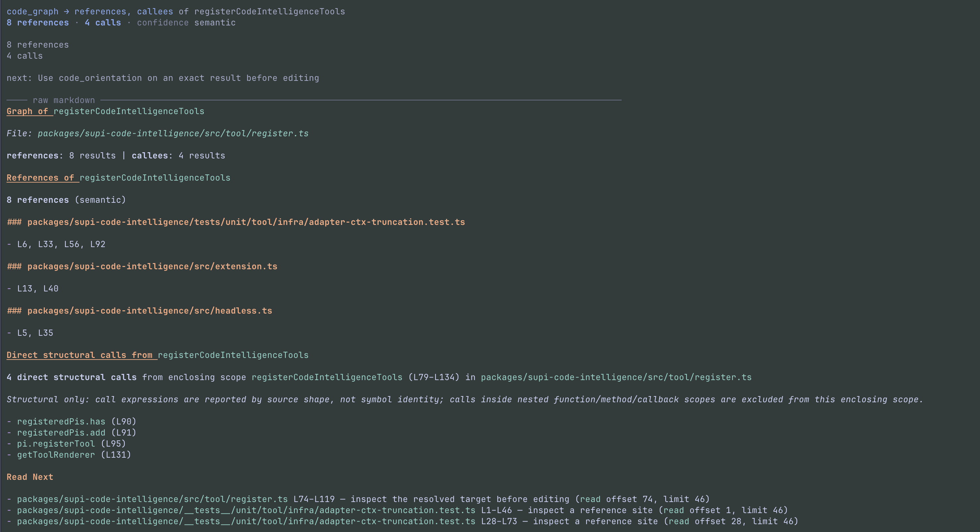The height and width of the screenshot is (532, 980).
Task: Click the 'code_graph' tool name in the header
Action: [x=32, y=11]
